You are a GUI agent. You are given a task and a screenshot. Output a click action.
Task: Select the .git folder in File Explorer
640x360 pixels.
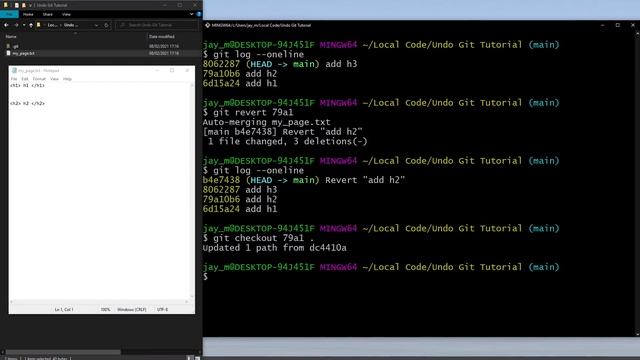[x=15, y=46]
